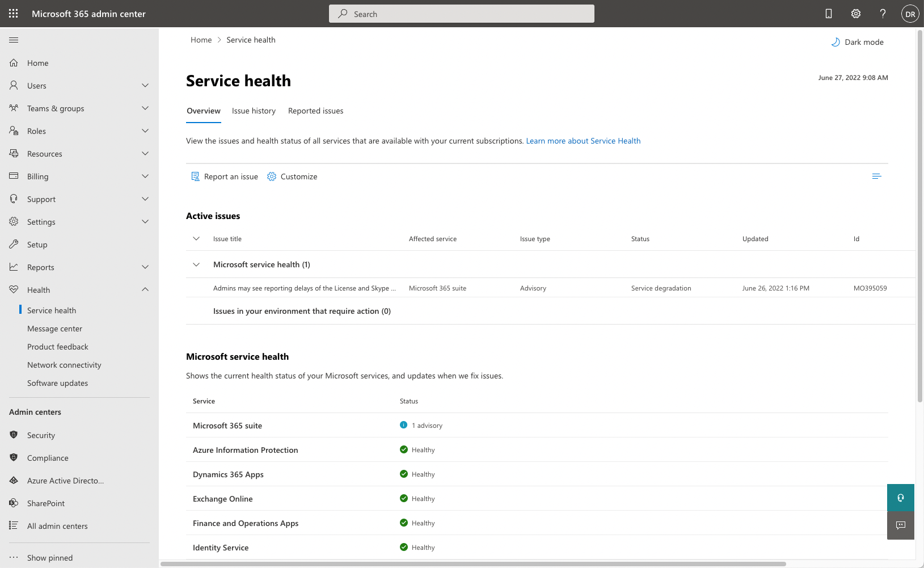This screenshot has height=568, width=924.
Task: Click the SharePoint icon
Action: pos(14,503)
